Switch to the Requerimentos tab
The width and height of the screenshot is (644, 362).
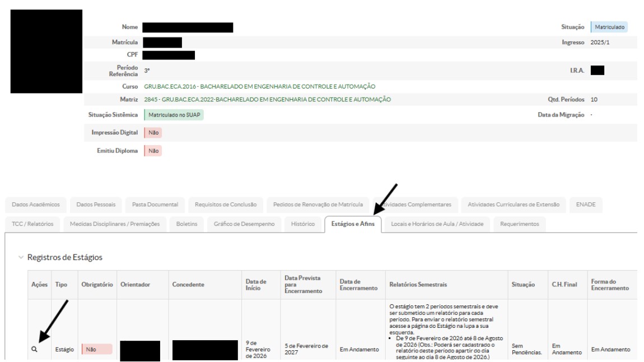click(x=520, y=224)
